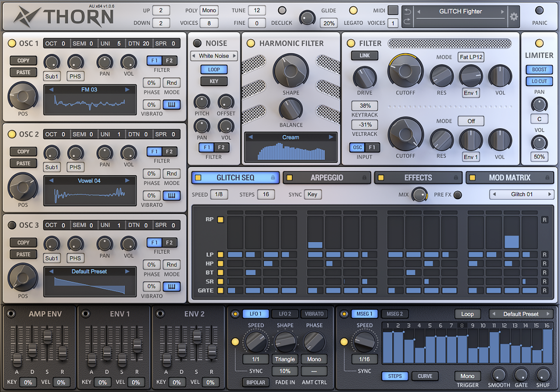The image size is (560, 392).
Task: Open the Poly mode dropdown showing Mono
Action: pyautogui.click(x=209, y=11)
